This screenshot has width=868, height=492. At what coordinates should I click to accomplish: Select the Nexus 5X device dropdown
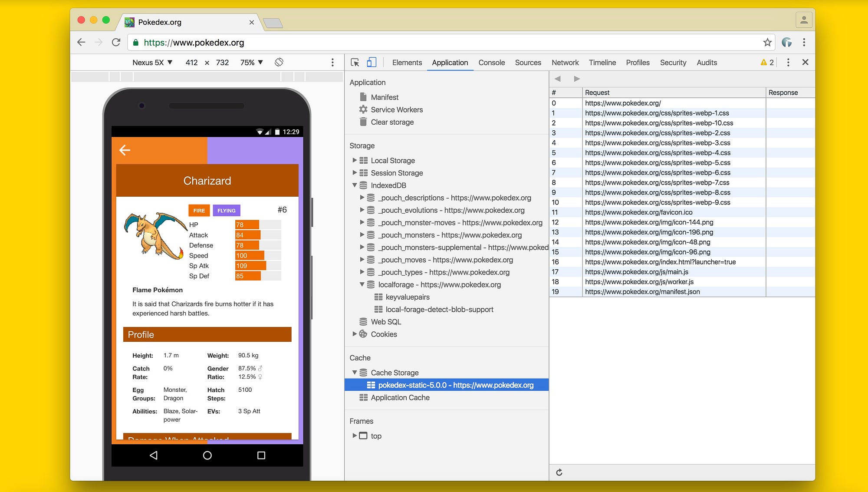(x=150, y=62)
